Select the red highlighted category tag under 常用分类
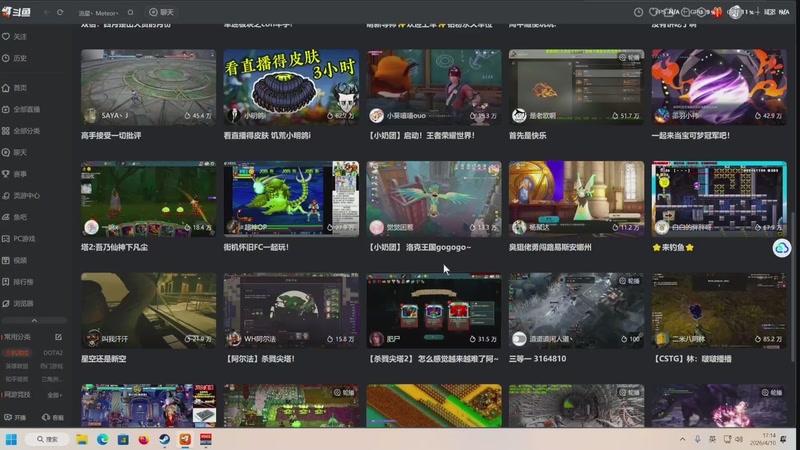800x450 pixels. pos(17,353)
